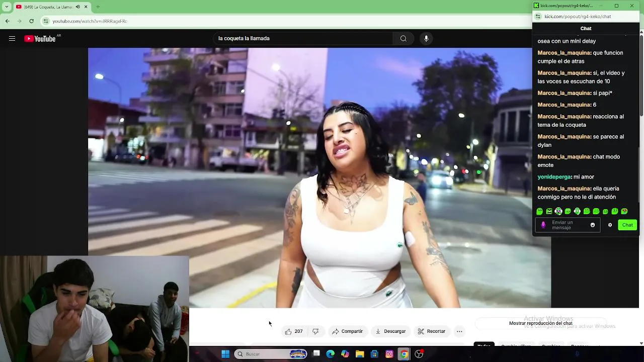
Task: Click the purple microphone icon in chat
Action: pyautogui.click(x=543, y=225)
